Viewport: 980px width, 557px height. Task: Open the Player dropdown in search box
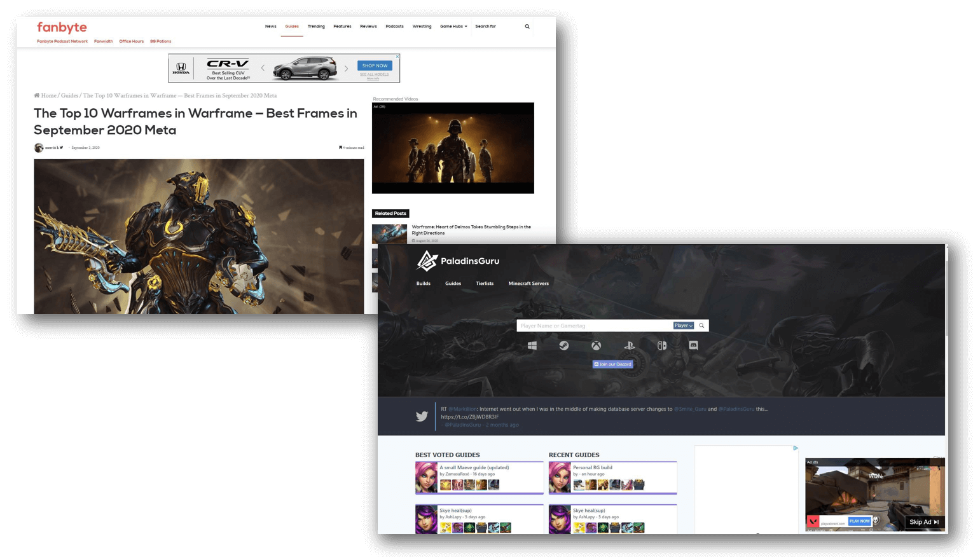[684, 326]
